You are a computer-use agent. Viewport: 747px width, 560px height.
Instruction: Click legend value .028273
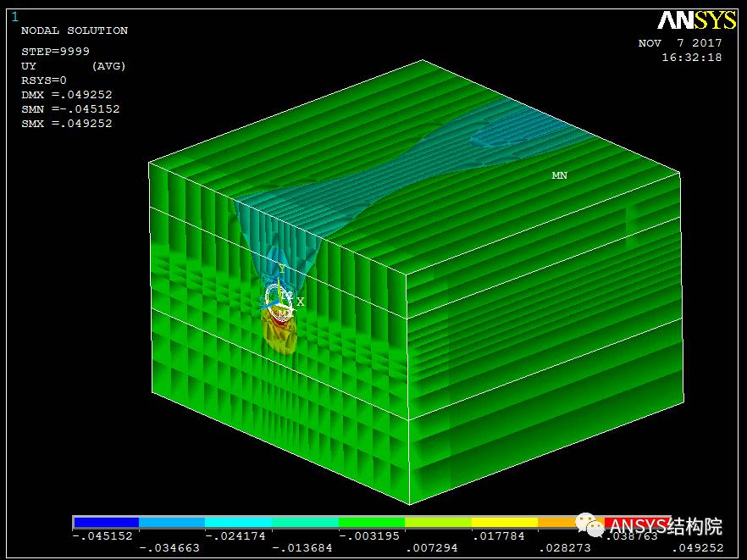[565, 548]
